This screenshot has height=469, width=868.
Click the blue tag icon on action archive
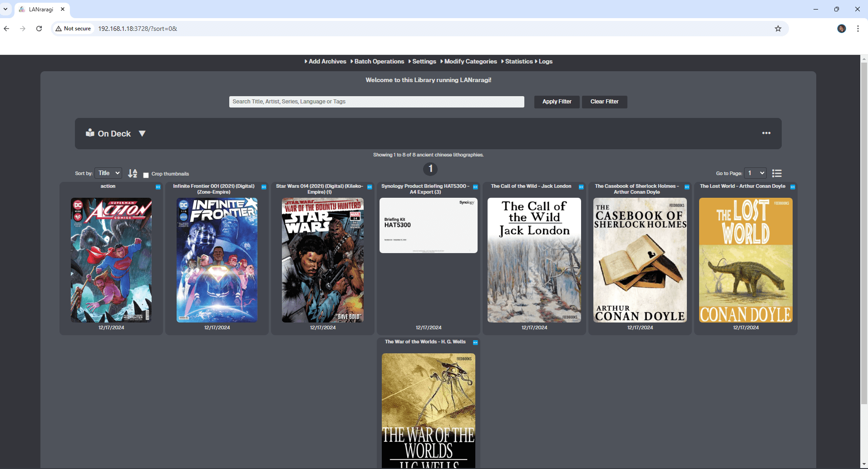158,187
